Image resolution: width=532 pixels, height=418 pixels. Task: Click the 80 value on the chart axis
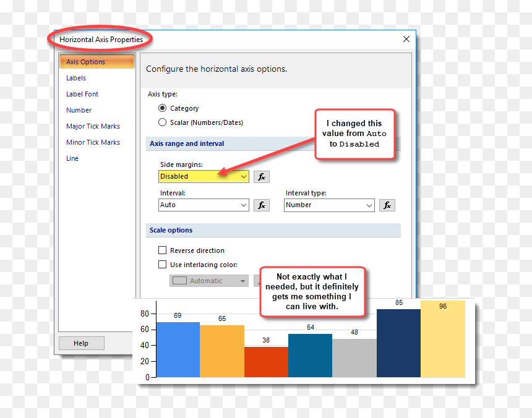click(145, 314)
